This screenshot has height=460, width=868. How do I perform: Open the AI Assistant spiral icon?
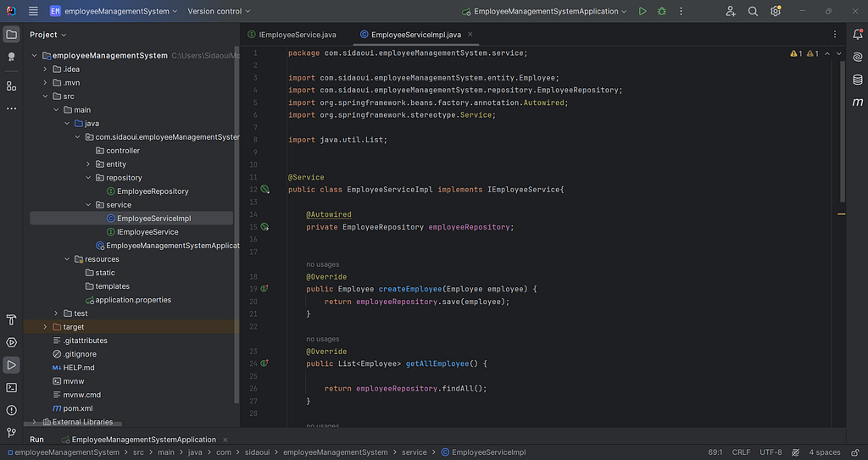(x=858, y=57)
